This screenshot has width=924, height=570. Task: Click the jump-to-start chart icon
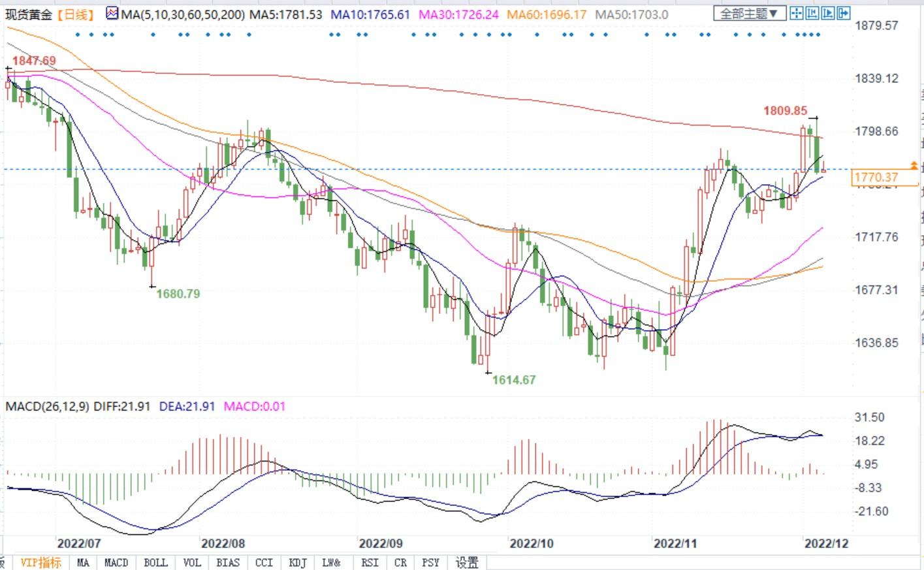pyautogui.click(x=812, y=13)
